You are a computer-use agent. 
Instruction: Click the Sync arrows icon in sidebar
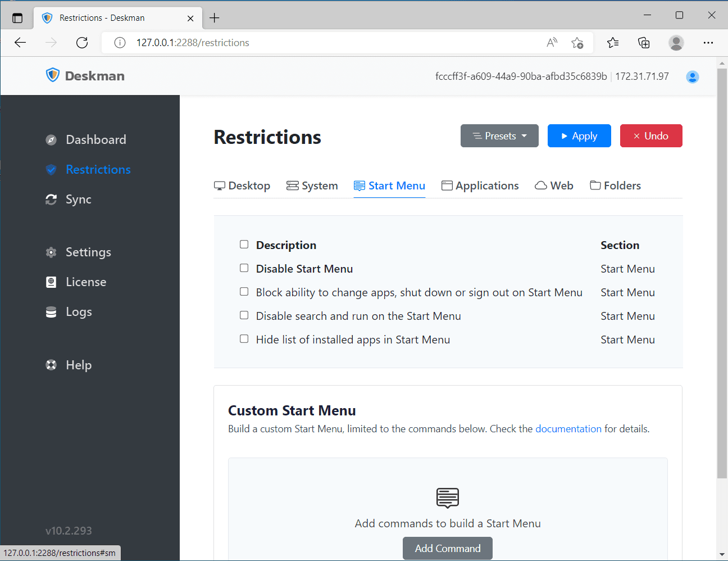(x=51, y=200)
